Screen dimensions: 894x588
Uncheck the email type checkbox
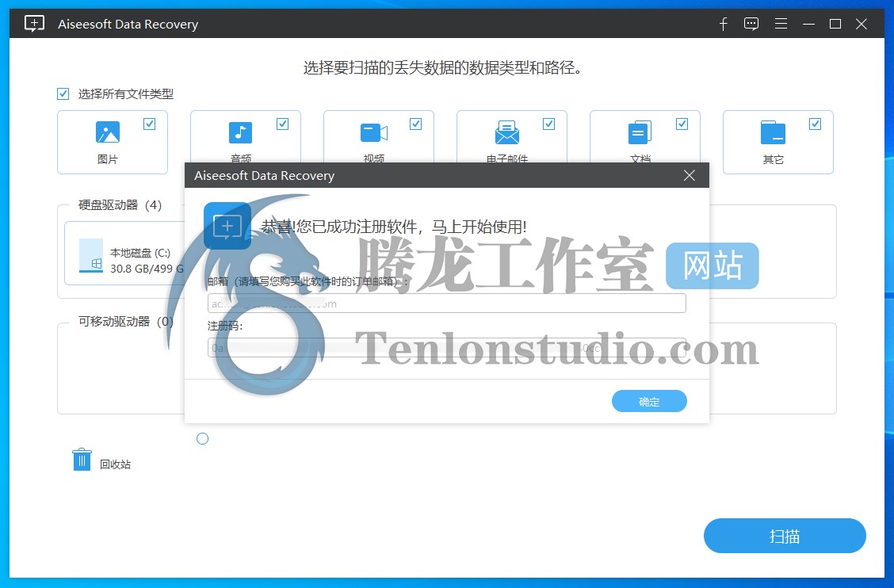[548, 124]
